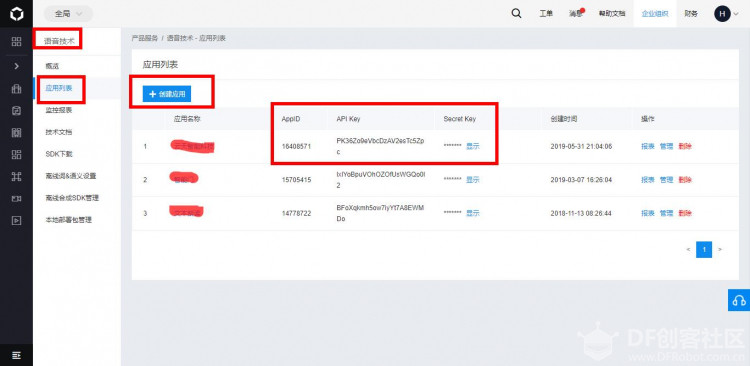Open 管理 for the 2019-03-07 app
This screenshot has height=366, width=750.
[666, 180]
